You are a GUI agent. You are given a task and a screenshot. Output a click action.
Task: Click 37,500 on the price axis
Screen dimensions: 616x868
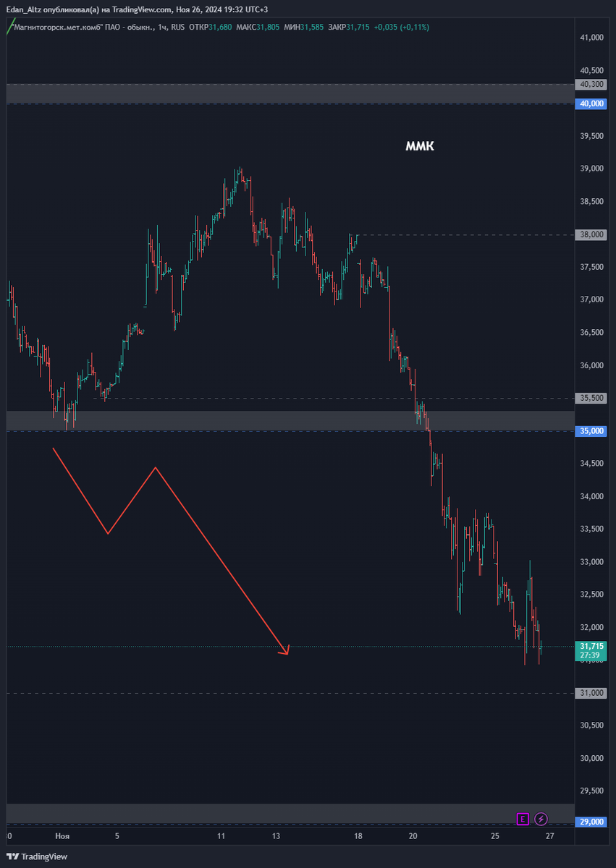pos(592,267)
